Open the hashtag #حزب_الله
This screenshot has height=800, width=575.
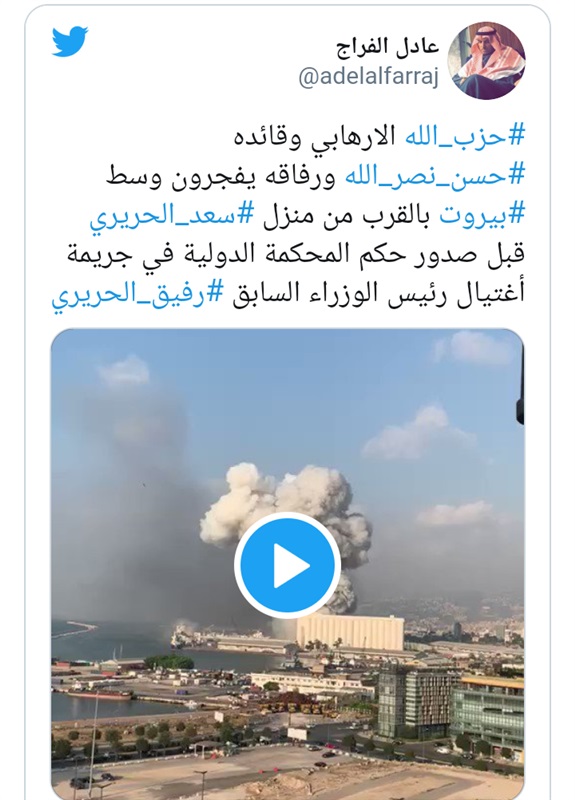465,136
